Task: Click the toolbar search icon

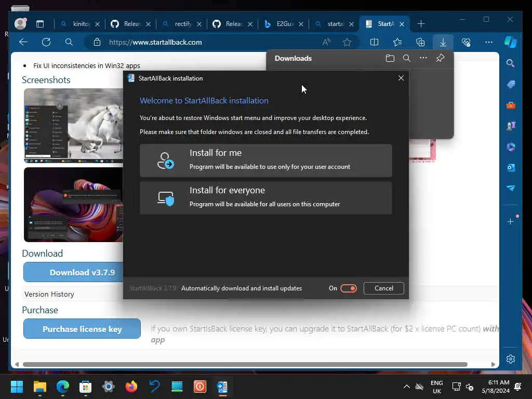Action: pos(69,42)
